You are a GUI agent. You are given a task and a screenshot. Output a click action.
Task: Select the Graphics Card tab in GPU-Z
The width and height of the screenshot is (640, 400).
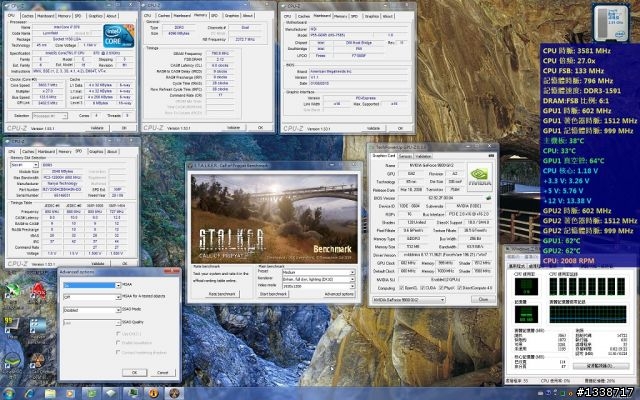click(384, 156)
